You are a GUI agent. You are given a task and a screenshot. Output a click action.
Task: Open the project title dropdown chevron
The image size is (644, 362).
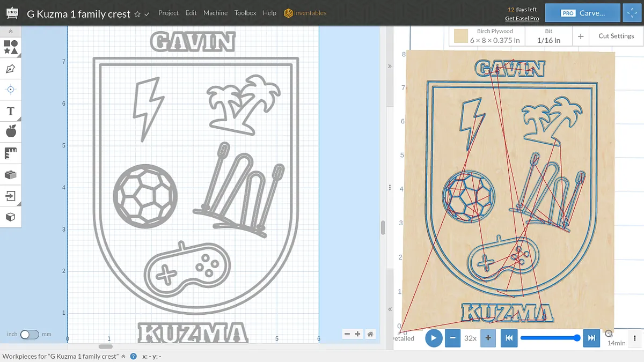pos(147,14)
